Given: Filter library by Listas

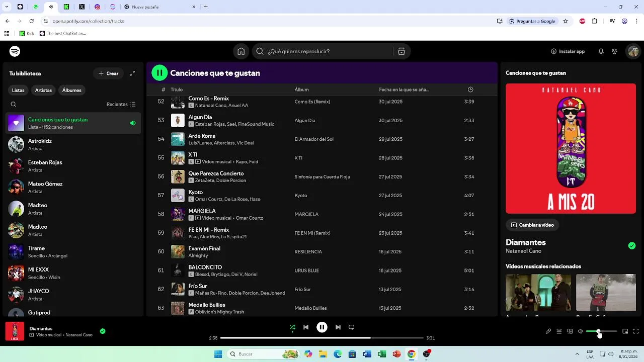Looking at the screenshot, I should click(x=18, y=90).
